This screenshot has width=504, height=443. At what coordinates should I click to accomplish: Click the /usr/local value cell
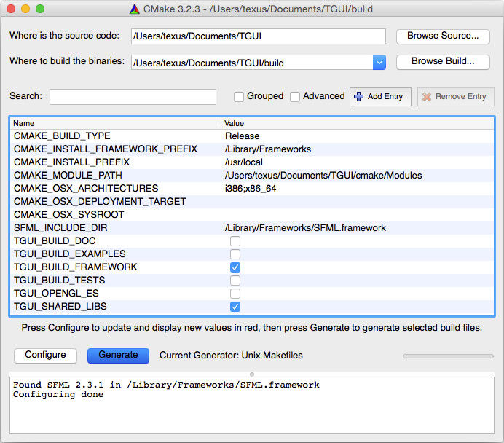click(244, 162)
